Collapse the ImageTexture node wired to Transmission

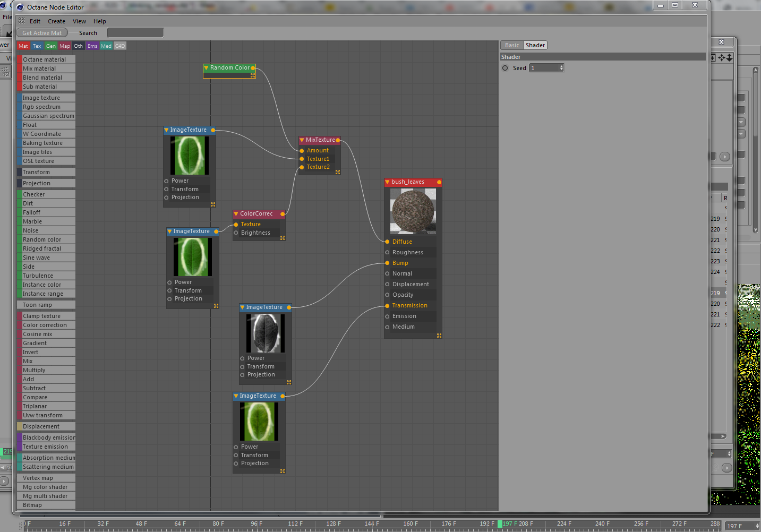[x=236, y=396]
